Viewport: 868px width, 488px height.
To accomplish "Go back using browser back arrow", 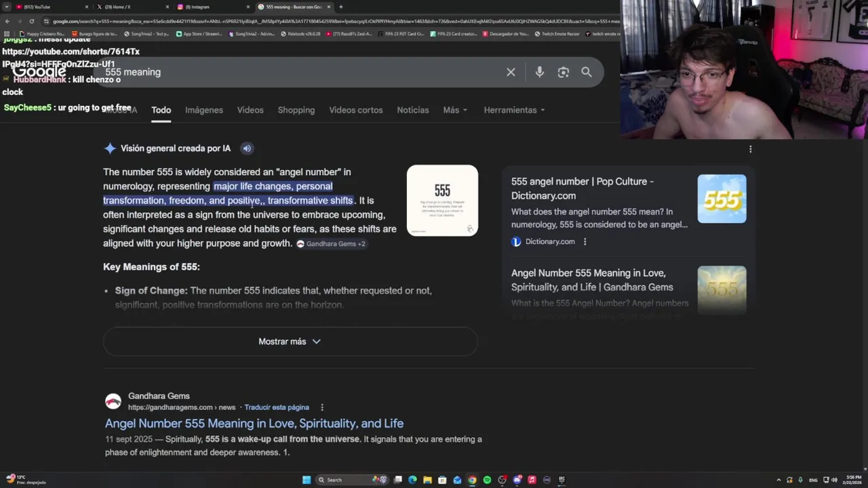I will coord(7,21).
